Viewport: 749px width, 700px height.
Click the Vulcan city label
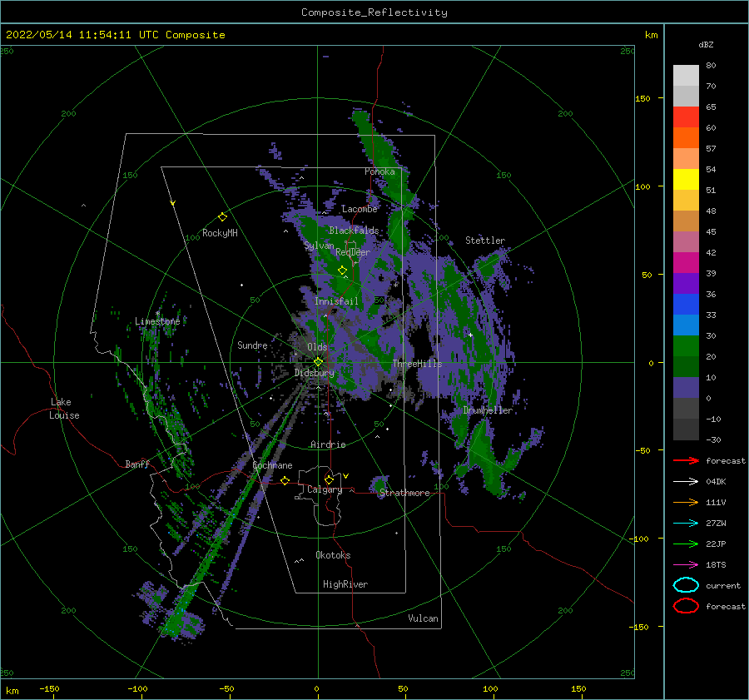point(424,618)
